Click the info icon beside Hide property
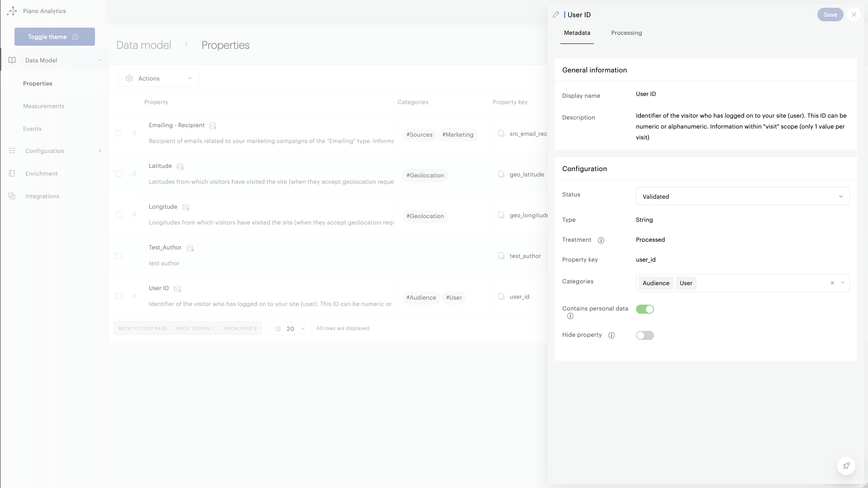 pos(612,335)
